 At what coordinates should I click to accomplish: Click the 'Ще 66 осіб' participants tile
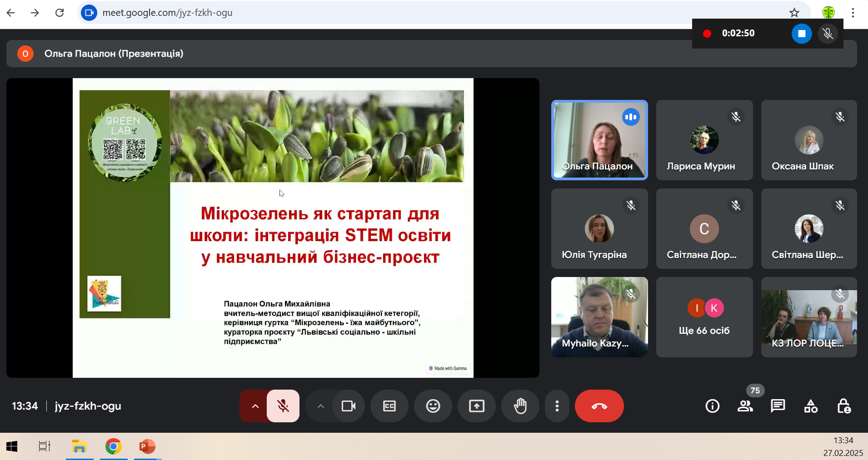pyautogui.click(x=704, y=317)
